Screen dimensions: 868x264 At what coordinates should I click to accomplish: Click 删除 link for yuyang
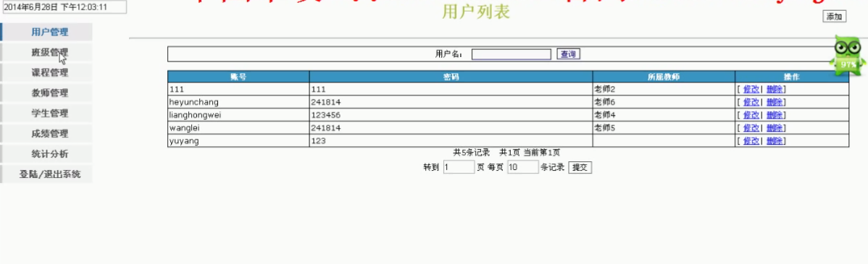[774, 141]
